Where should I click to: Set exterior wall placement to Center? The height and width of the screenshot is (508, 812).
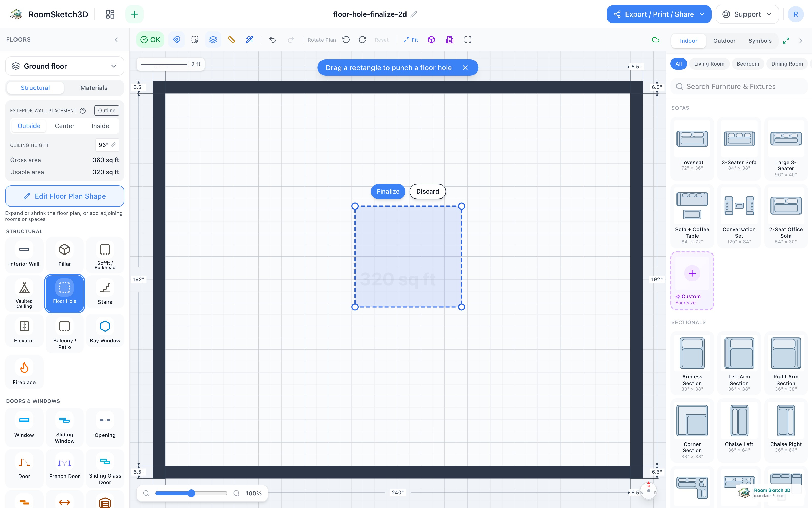[64, 126]
